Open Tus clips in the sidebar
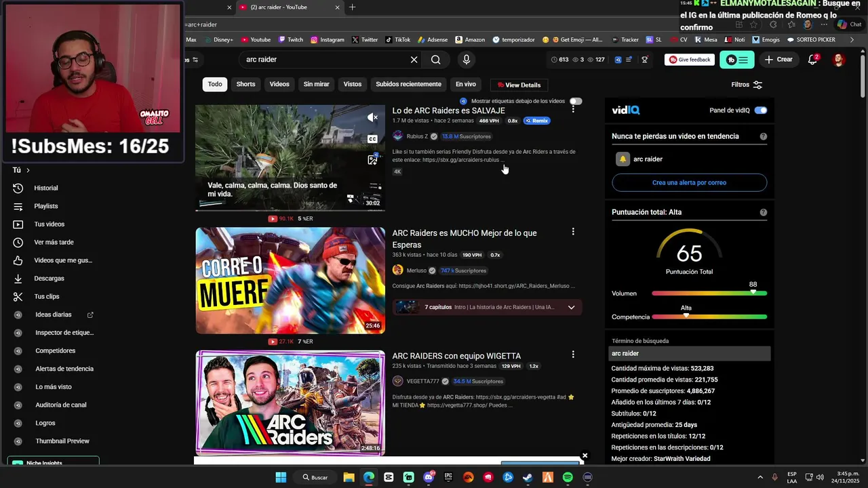Screen dimensions: 868x488 47,296
